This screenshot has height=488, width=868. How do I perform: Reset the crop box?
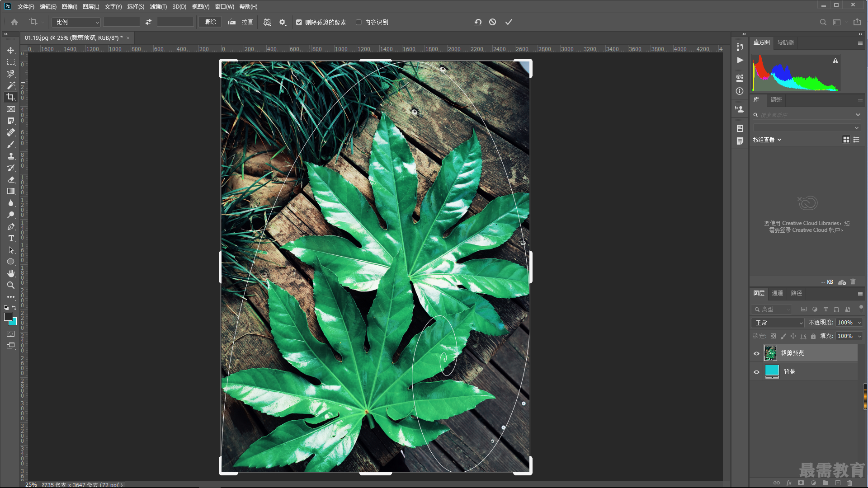478,22
